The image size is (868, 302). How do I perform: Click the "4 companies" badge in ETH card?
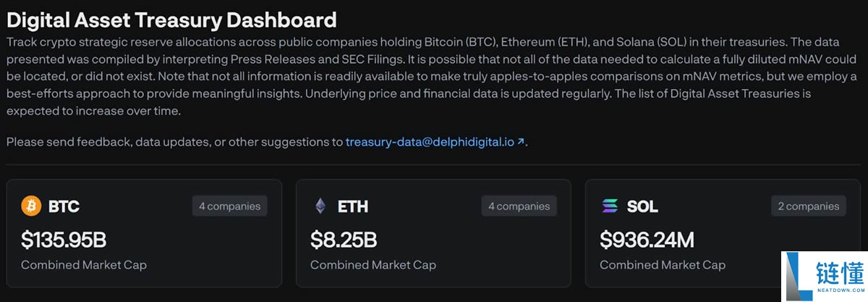pyautogui.click(x=519, y=206)
